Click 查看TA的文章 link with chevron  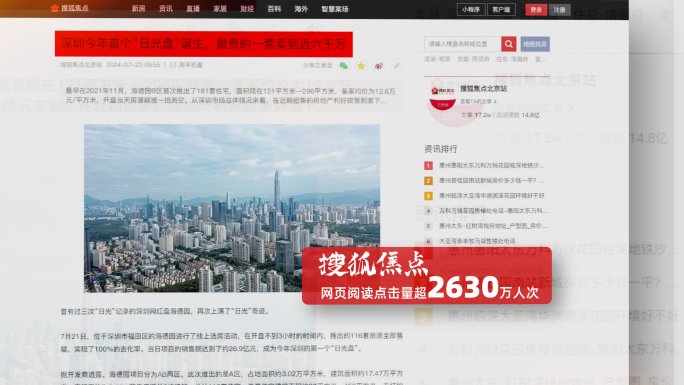(x=478, y=101)
